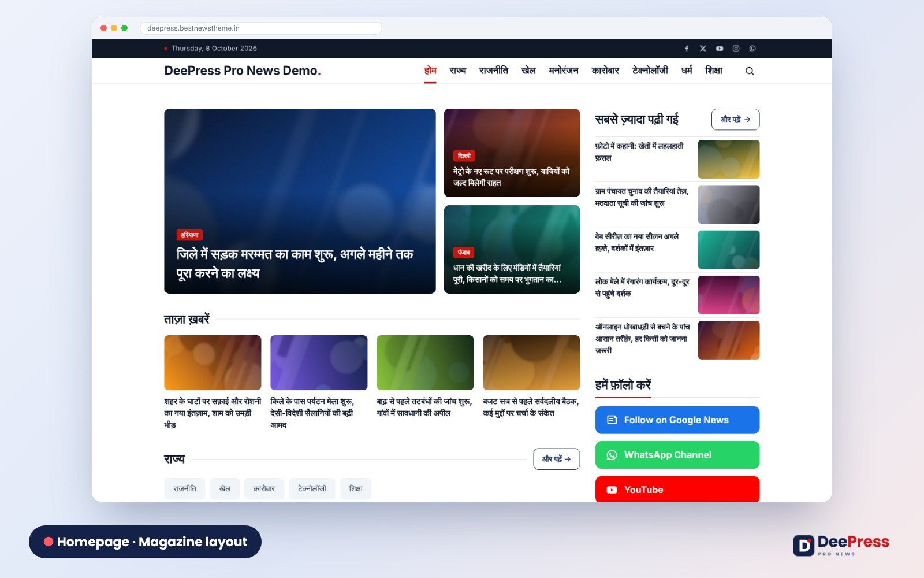Open the Instagram icon in top bar
This screenshot has height=578, width=924.
736,49
